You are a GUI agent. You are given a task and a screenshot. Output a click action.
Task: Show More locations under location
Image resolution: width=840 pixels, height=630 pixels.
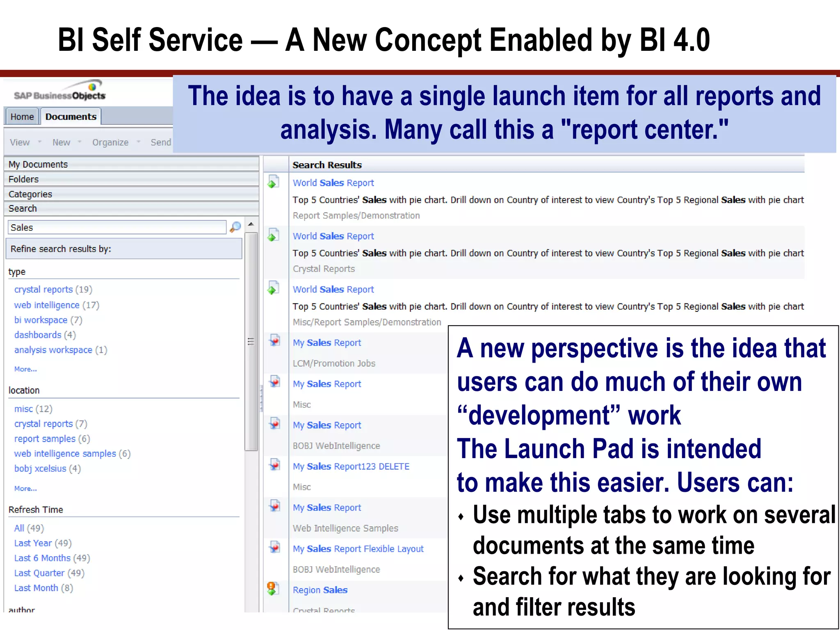pyautogui.click(x=25, y=488)
